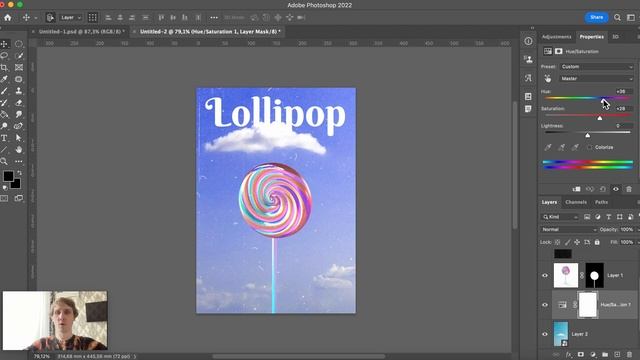
Task: Toggle lock position
Action: [x=577, y=242]
